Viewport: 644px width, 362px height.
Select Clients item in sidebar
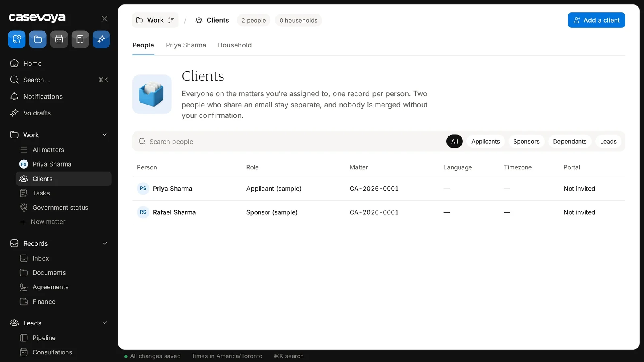point(64,179)
